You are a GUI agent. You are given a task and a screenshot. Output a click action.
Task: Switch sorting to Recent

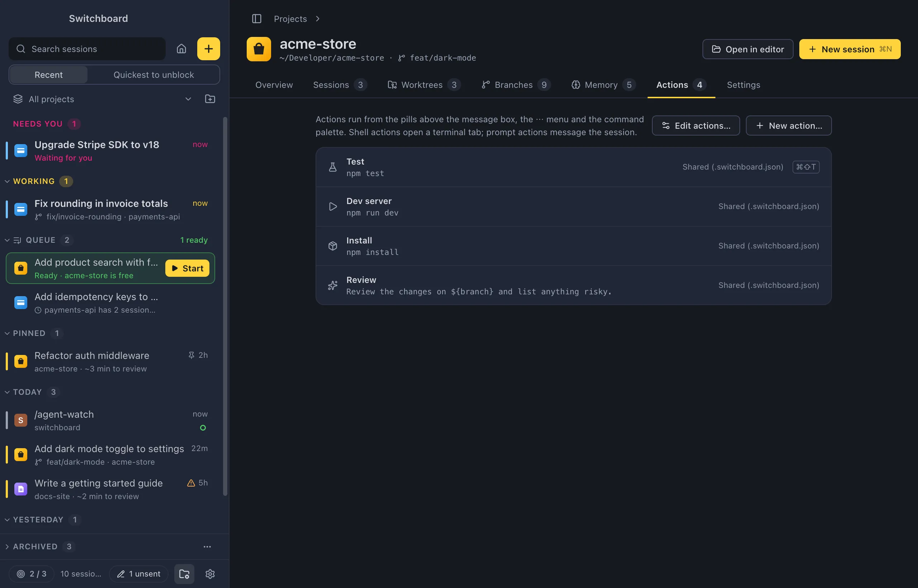point(48,75)
